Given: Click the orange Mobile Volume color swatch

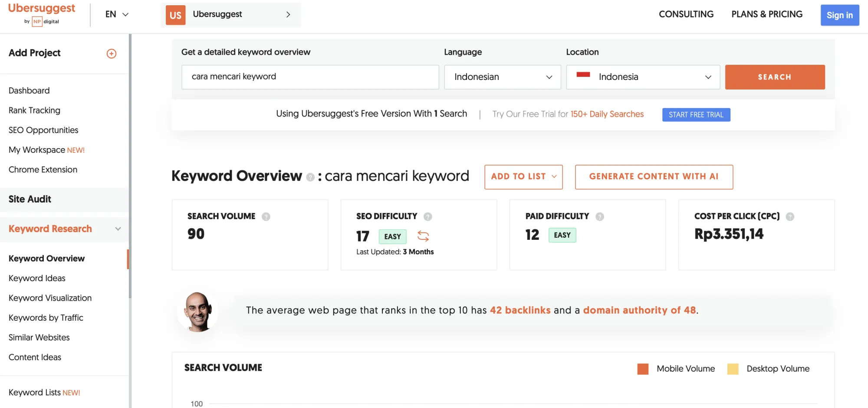Looking at the screenshot, I should (642, 368).
